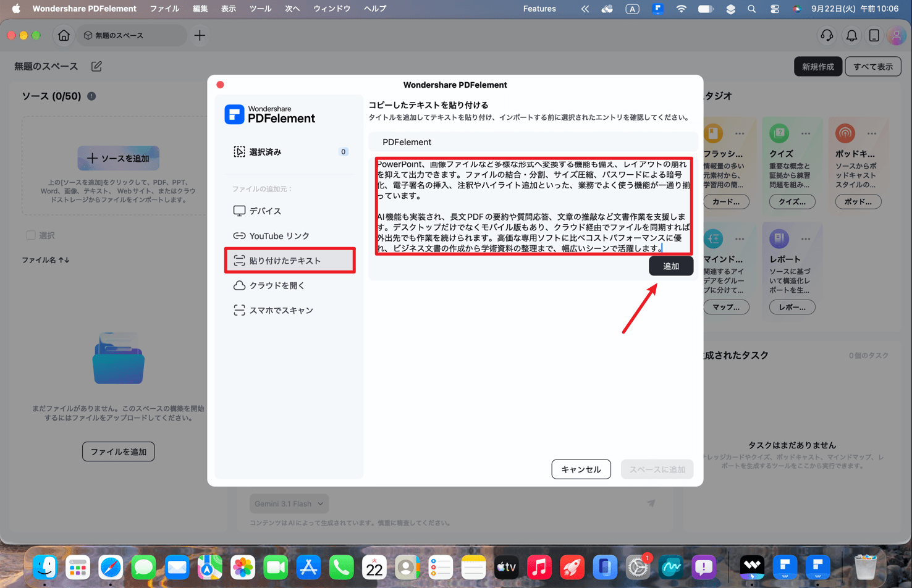The height and width of the screenshot is (588, 912).
Task: Sort by ファイル名 column arrow
Action: pyautogui.click(x=64, y=260)
